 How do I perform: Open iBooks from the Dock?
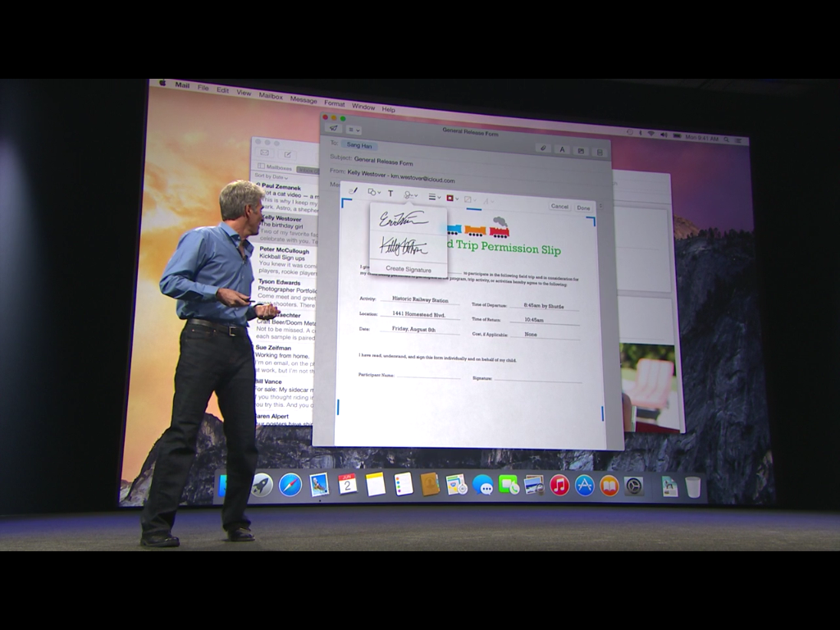pyautogui.click(x=609, y=486)
